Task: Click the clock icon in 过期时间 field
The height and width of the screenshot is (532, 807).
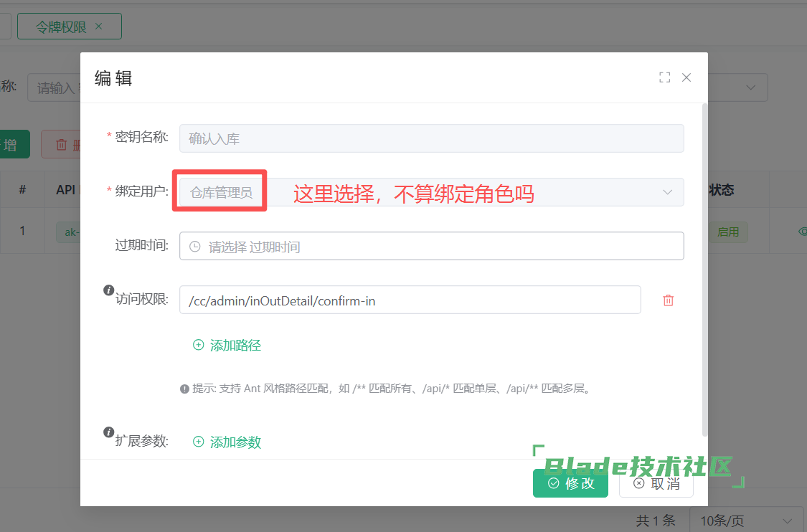Action: point(195,247)
